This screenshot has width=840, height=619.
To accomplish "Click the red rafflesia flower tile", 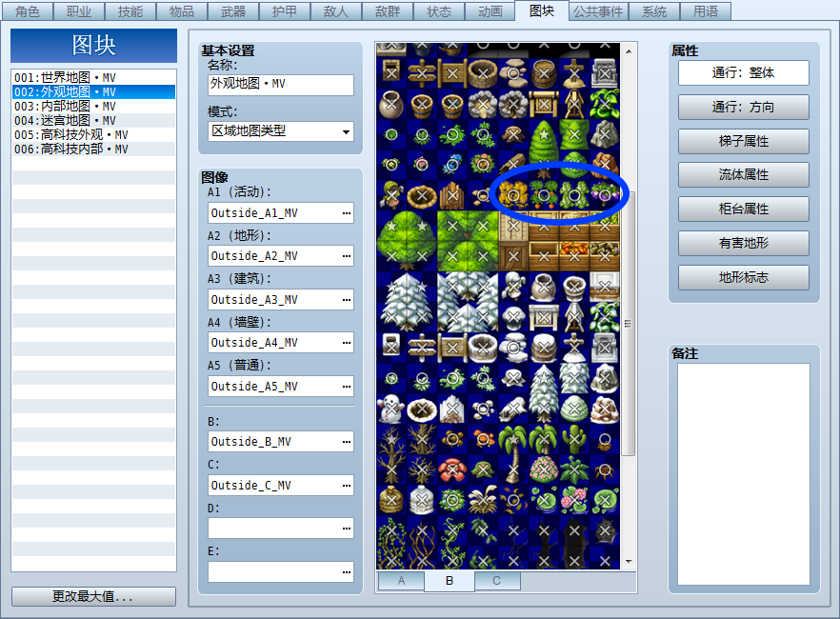I will (452, 470).
